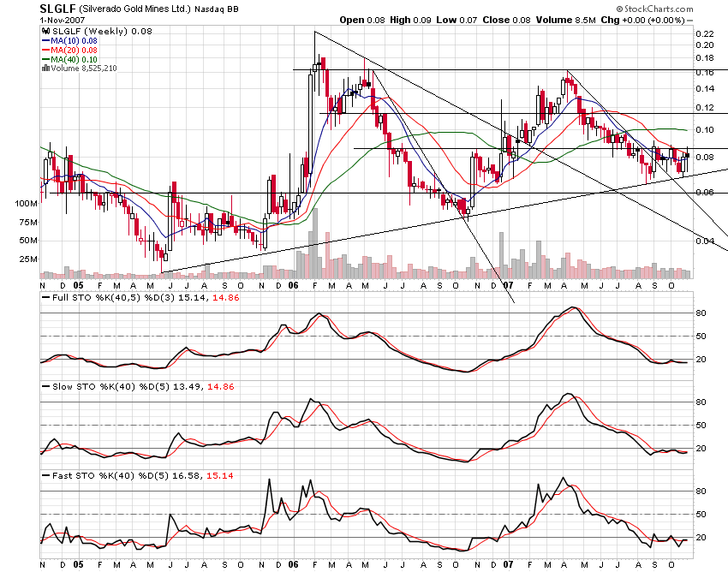Click the candlestick icon beside SLGLF (Weekly)
The width and height of the screenshot is (728, 572).
45,31
